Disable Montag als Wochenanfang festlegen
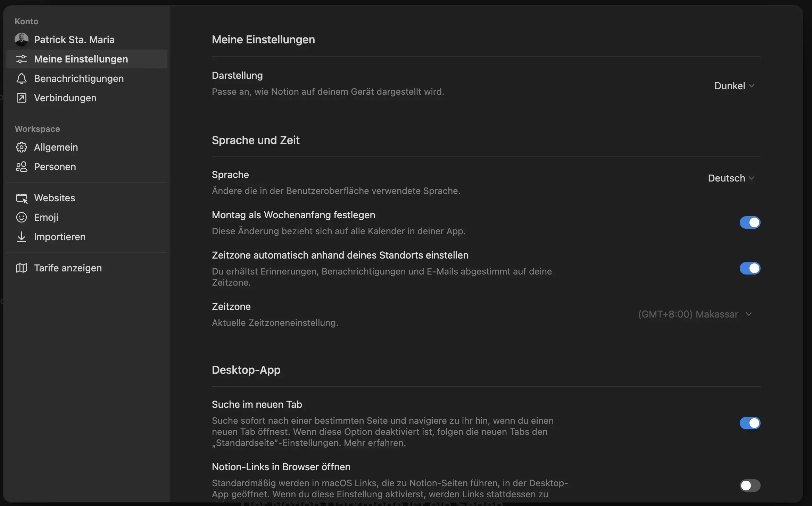 pyautogui.click(x=750, y=222)
